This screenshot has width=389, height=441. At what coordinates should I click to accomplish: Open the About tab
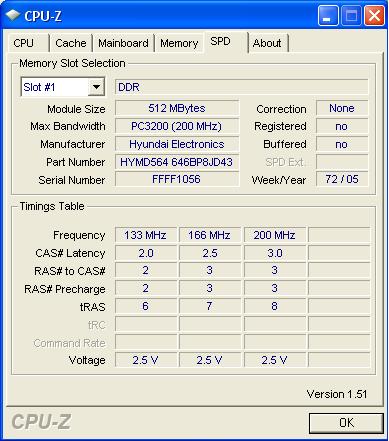[x=268, y=43]
